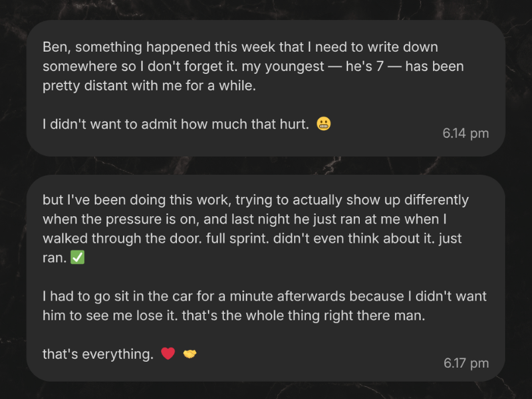
Task: Click the handshake emoji
Action: tap(190, 354)
